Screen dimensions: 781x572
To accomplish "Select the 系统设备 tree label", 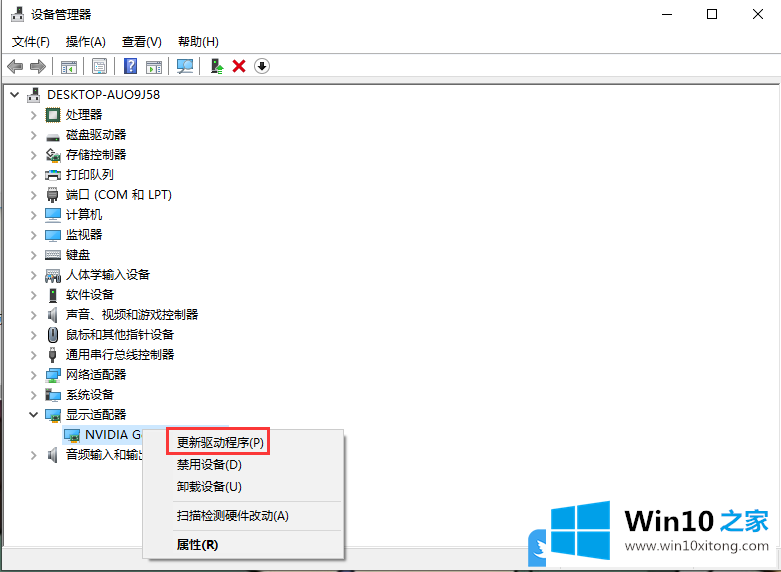I will (90, 395).
